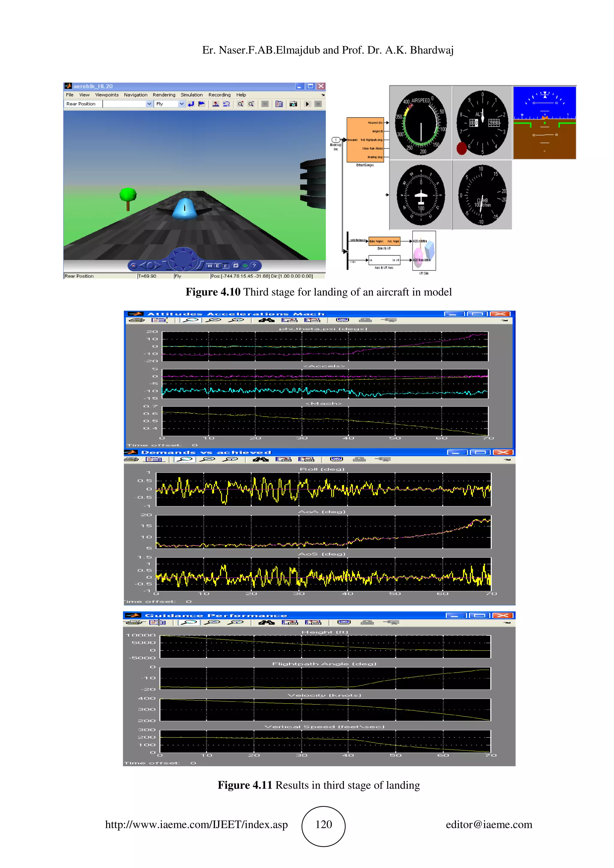Viewport: 614px width, 868px height.
Task: Click the undo move icon
Action: pyautogui.click(x=227, y=104)
